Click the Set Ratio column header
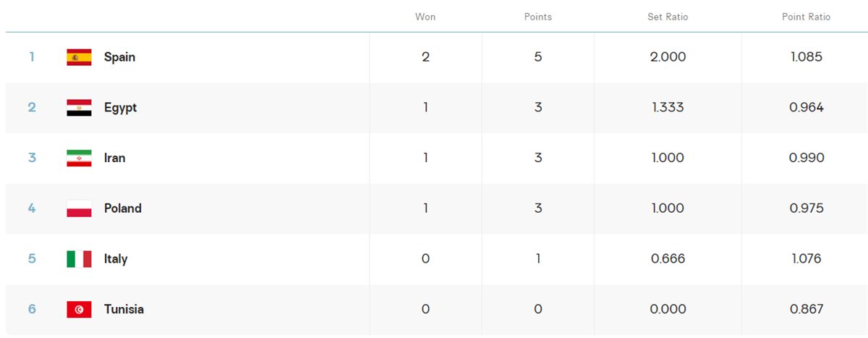 pyautogui.click(x=668, y=17)
